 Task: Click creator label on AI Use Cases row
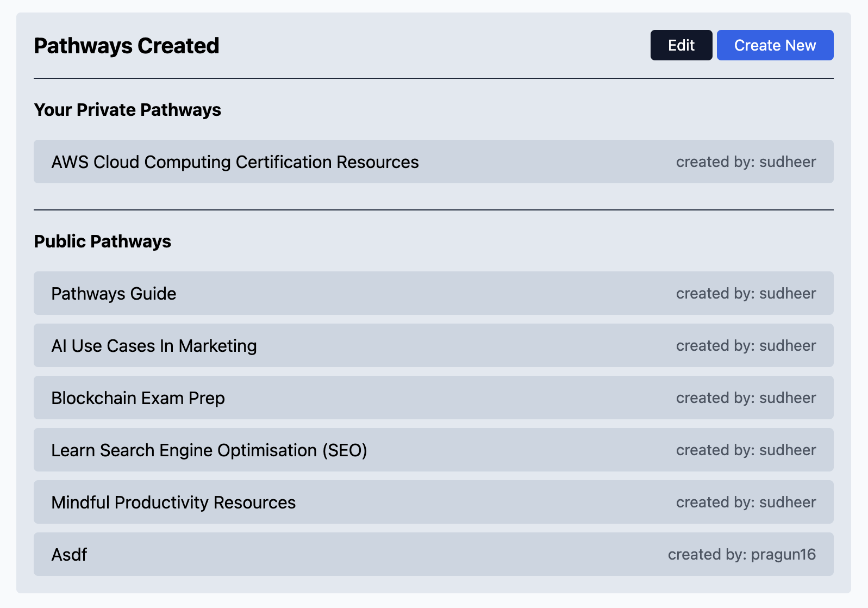coord(746,346)
